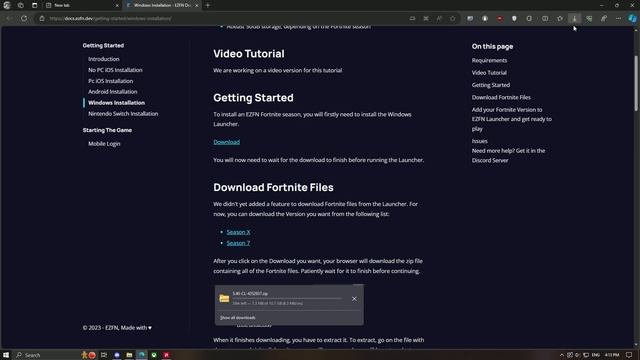Open Introduction in sidebar

(104, 59)
